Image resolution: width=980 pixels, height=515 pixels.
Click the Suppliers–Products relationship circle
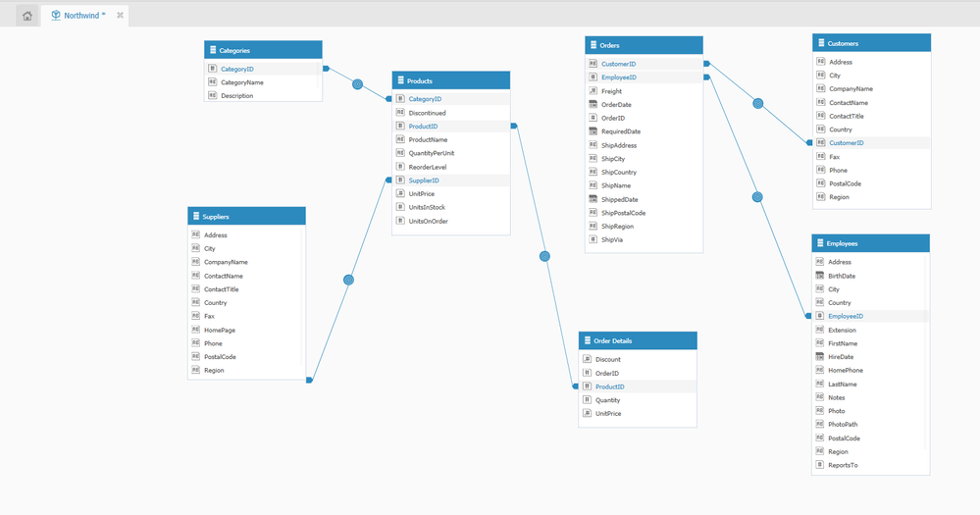pyautogui.click(x=349, y=280)
